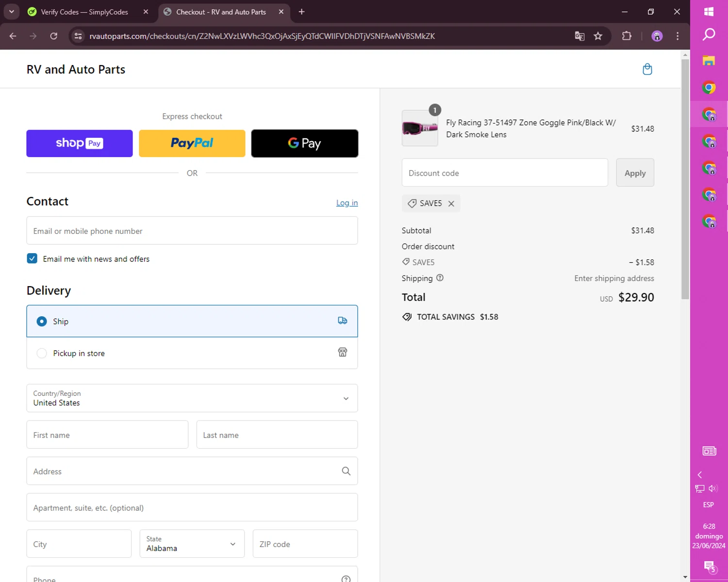Open File Explorer from the taskbar
The width and height of the screenshot is (728, 582).
(x=709, y=61)
